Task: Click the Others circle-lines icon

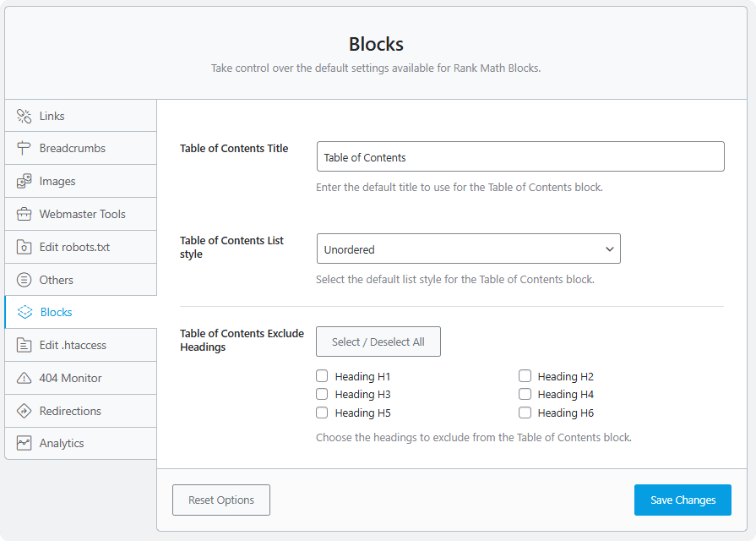Action: [x=24, y=280]
